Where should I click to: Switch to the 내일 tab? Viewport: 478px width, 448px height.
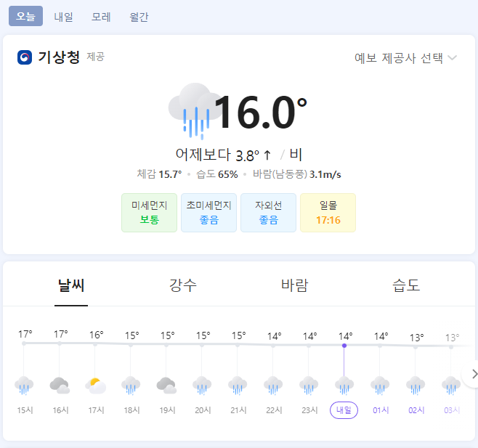[x=64, y=16]
